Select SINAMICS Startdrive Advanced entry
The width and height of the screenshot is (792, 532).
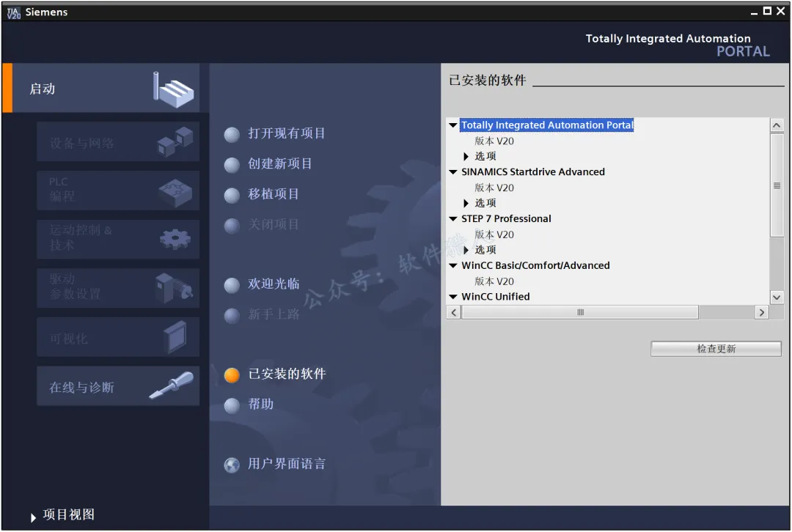point(533,172)
